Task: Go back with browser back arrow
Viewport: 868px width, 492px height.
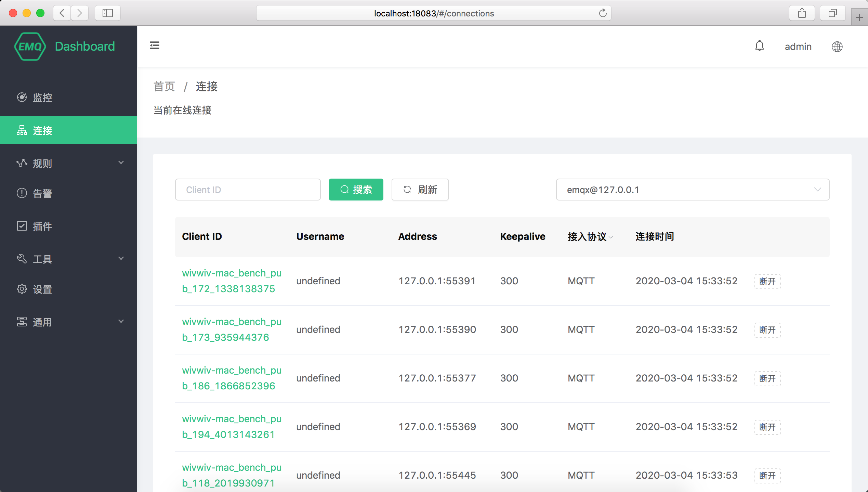Action: 62,13
